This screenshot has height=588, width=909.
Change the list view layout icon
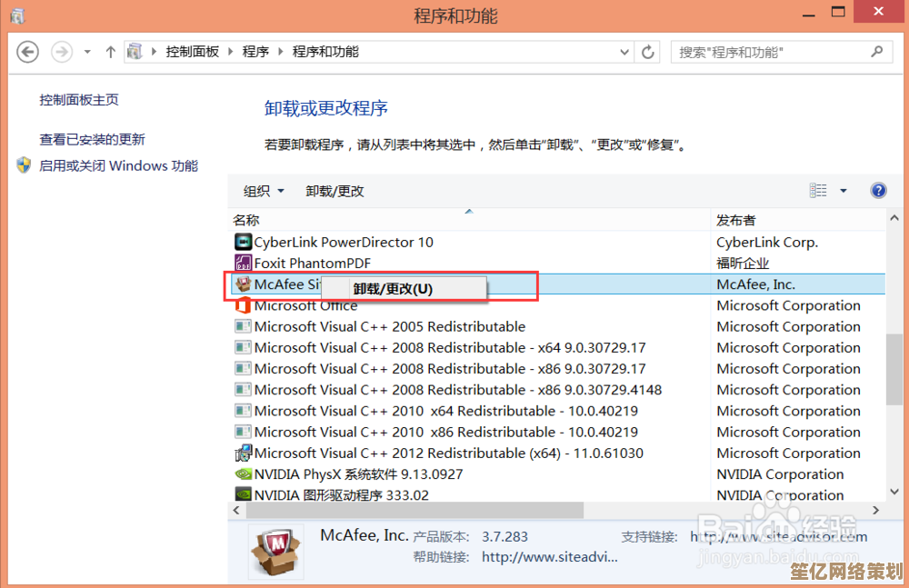pyautogui.click(x=818, y=190)
